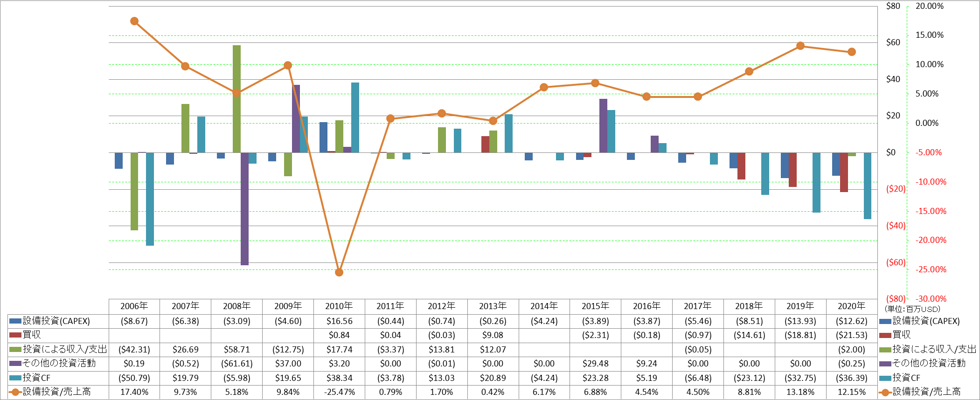Viewport: 980px width, 400px height.
Task: Click the orange line marker for 2019年
Action: [x=800, y=46]
